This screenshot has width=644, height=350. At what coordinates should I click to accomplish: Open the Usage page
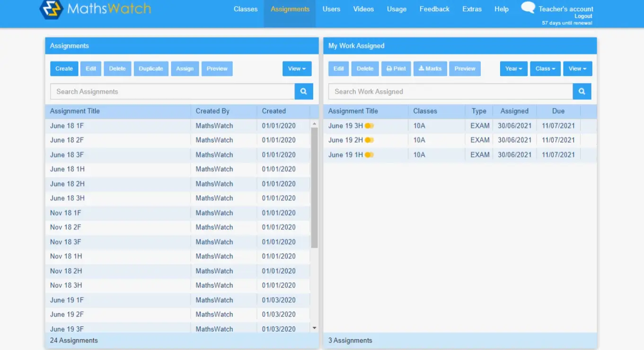pyautogui.click(x=397, y=9)
